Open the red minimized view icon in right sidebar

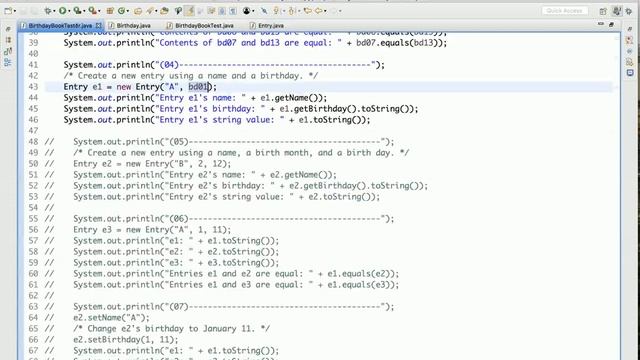630,40
